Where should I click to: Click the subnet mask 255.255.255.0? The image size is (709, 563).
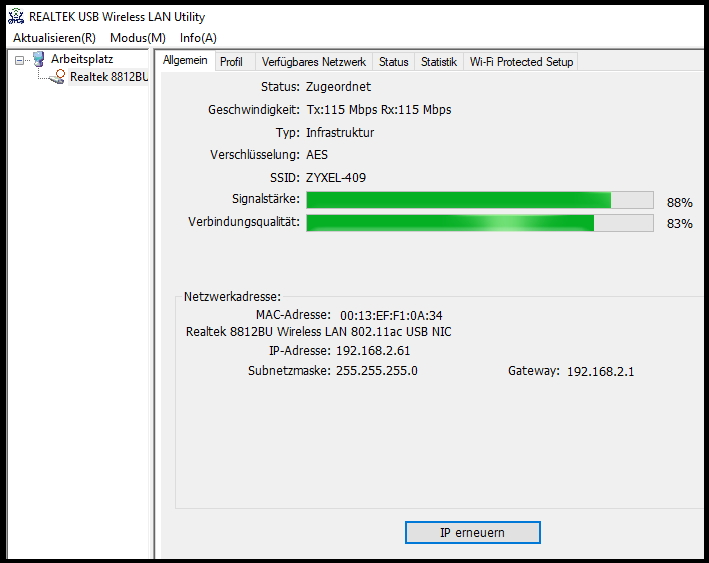coord(377,371)
